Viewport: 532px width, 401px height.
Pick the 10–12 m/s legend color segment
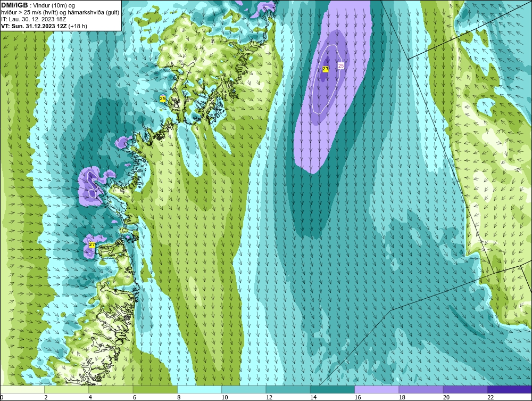pos(244,389)
